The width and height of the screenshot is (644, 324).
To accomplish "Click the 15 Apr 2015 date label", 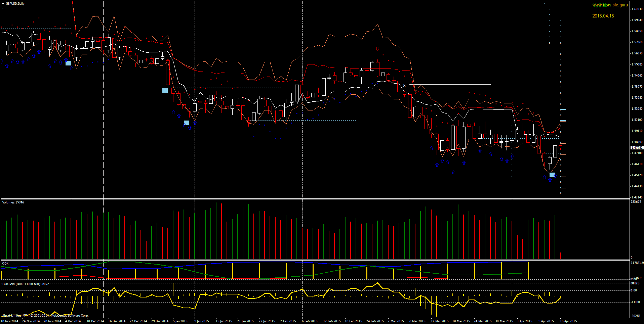I will (568, 321).
